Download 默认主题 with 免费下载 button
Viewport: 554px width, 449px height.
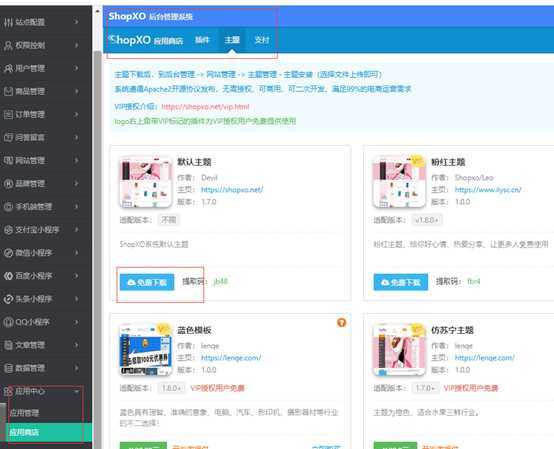click(x=147, y=283)
